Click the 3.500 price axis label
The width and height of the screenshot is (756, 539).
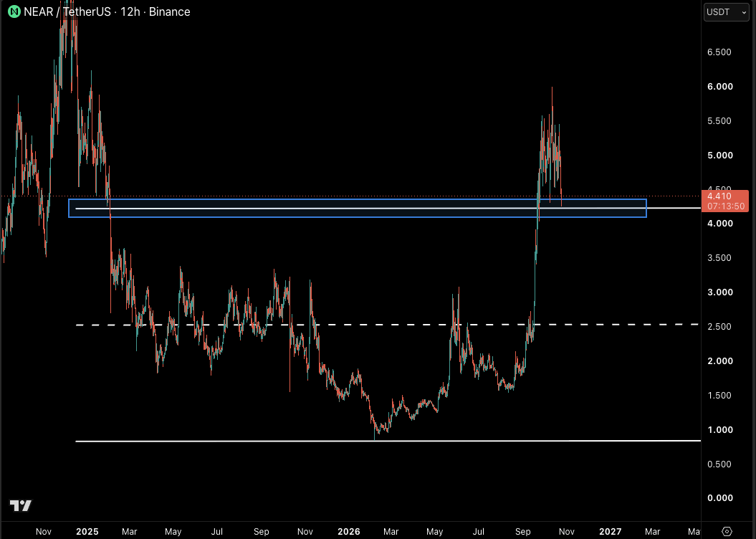click(719, 258)
